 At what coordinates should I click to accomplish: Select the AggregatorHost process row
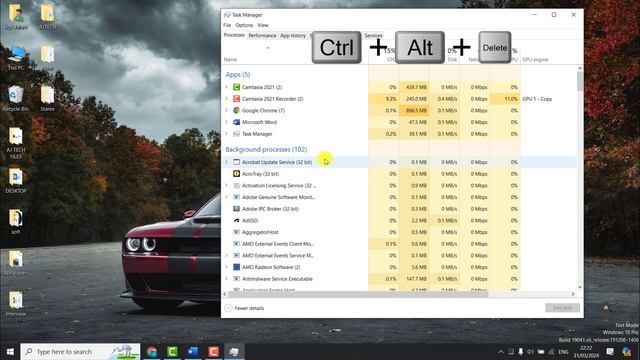point(399,232)
